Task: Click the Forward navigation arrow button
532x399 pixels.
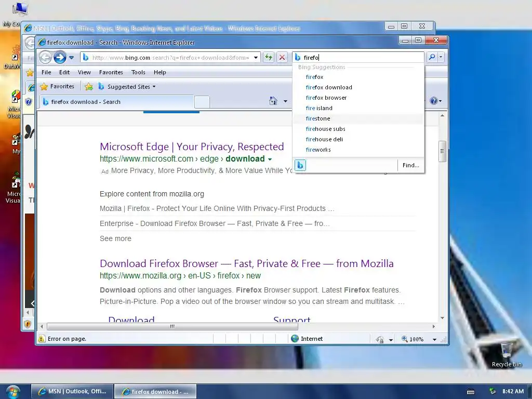Action: coord(60,57)
